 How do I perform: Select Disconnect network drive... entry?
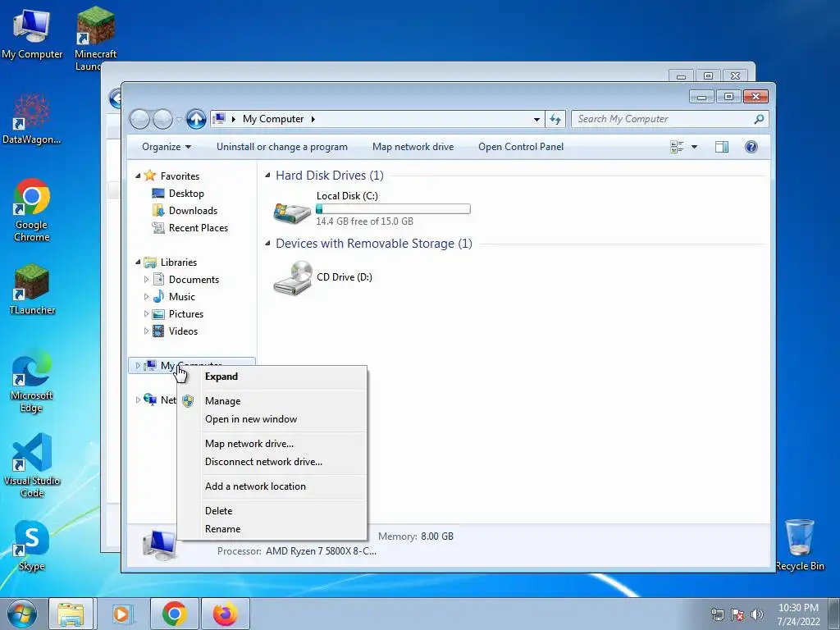[272, 462]
